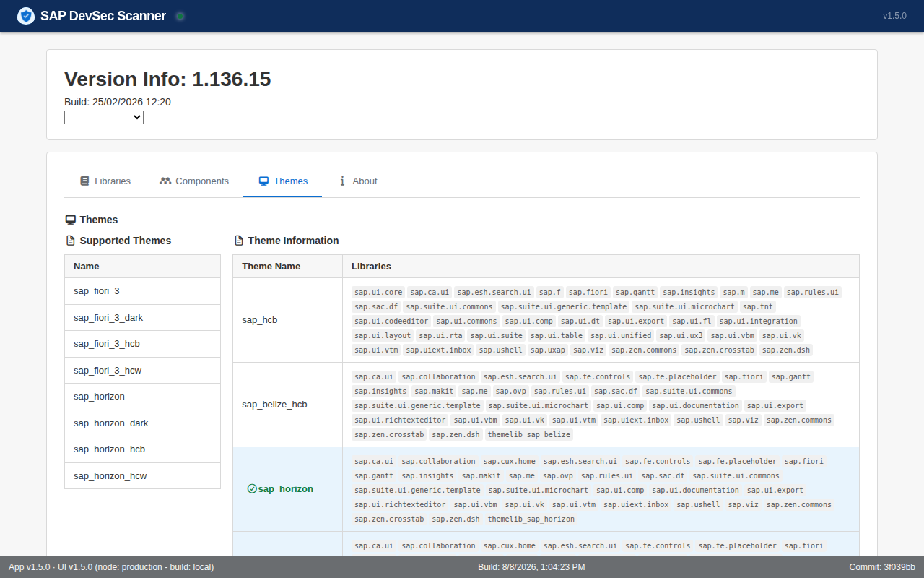Open the About tab
The height and width of the screenshot is (578, 924).
[x=358, y=181]
